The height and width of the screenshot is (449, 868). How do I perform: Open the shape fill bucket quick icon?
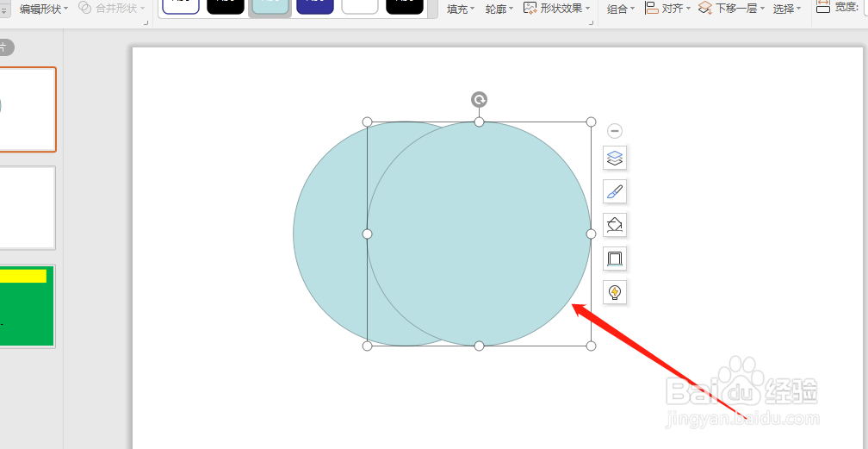[x=615, y=225]
